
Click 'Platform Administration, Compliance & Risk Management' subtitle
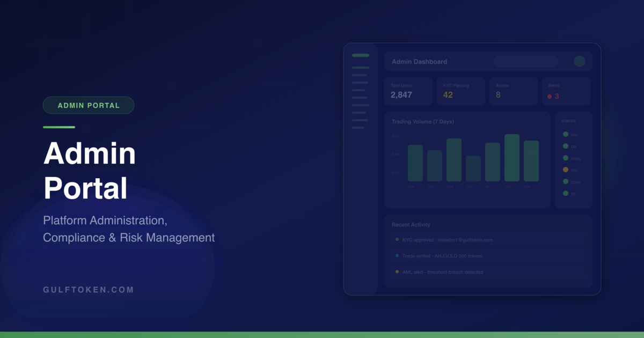pyautogui.click(x=129, y=229)
